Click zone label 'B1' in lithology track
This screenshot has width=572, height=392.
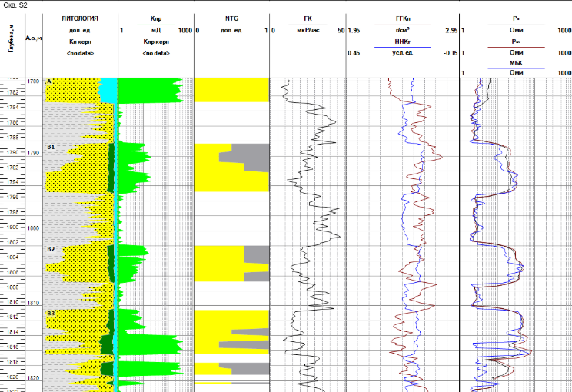[x=51, y=147]
